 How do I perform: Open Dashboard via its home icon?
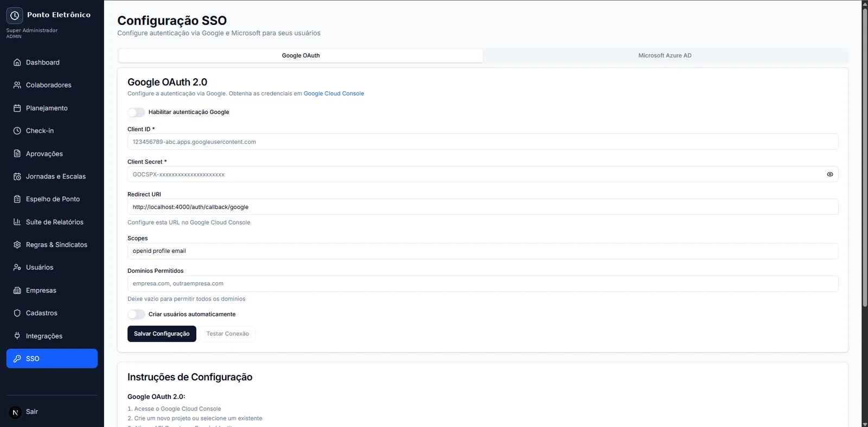point(17,62)
